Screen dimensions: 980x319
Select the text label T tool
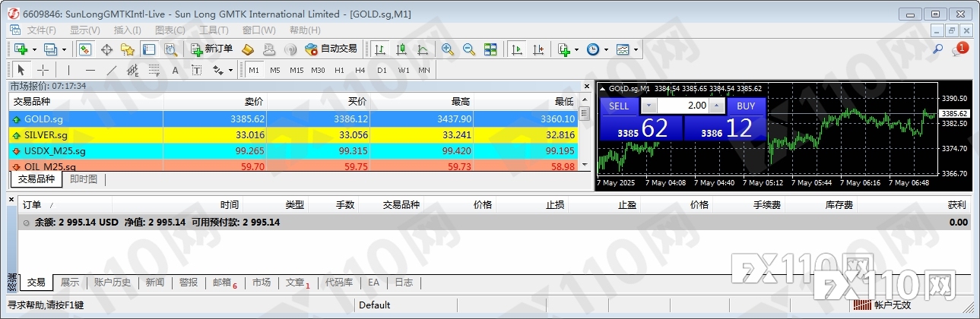(196, 70)
